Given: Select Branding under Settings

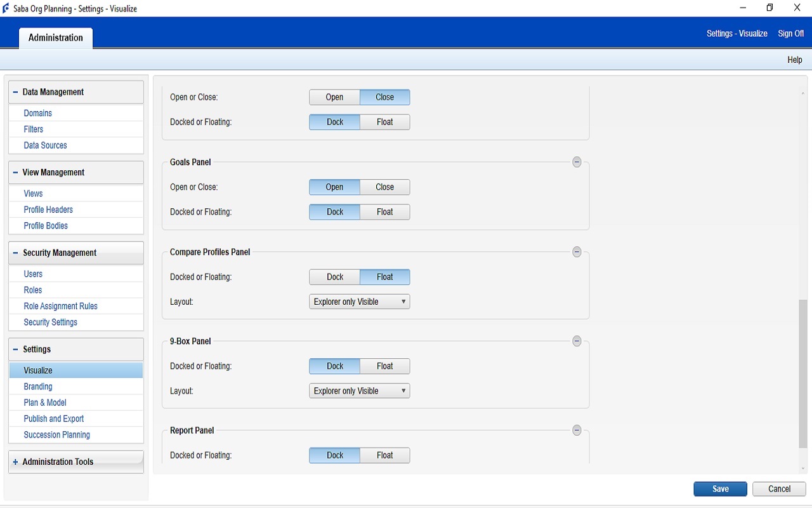Looking at the screenshot, I should point(38,386).
